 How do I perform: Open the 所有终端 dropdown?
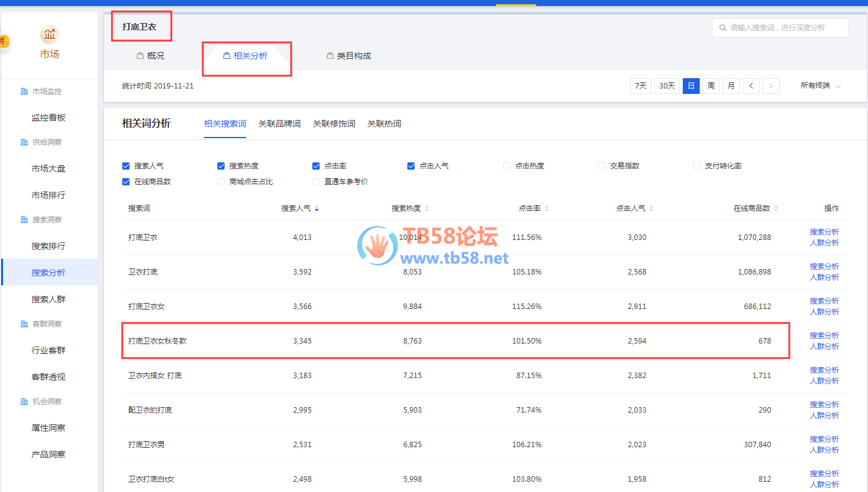point(820,86)
